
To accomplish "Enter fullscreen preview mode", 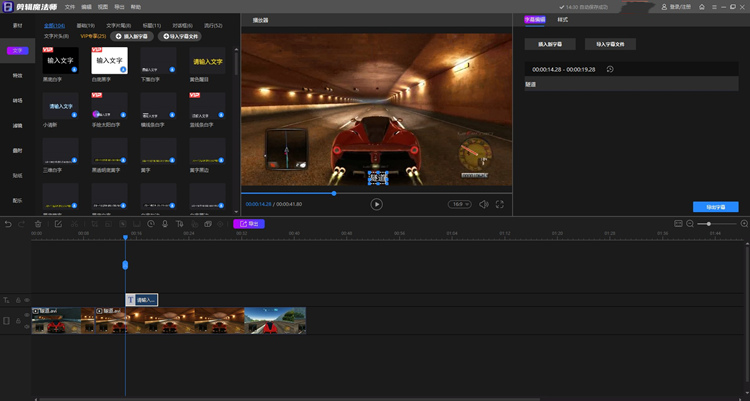I will coord(499,204).
